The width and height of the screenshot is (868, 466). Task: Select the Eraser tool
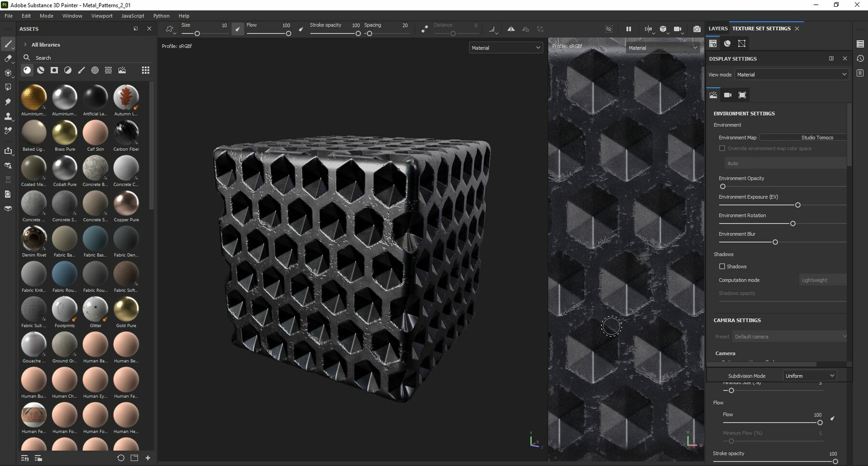(8, 58)
